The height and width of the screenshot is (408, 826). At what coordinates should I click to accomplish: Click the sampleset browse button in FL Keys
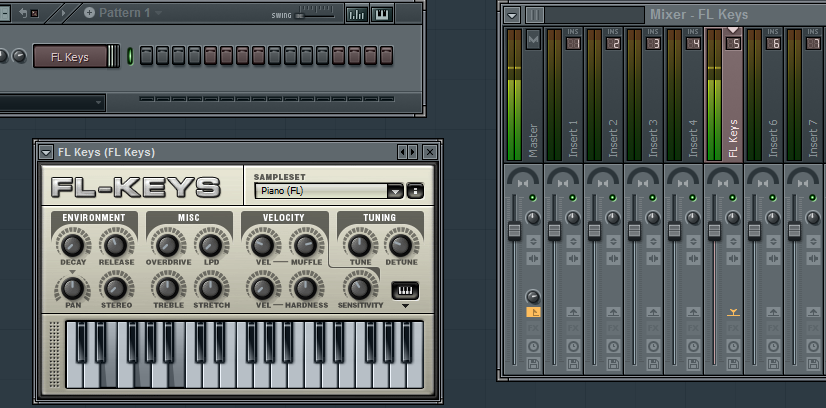point(415,191)
